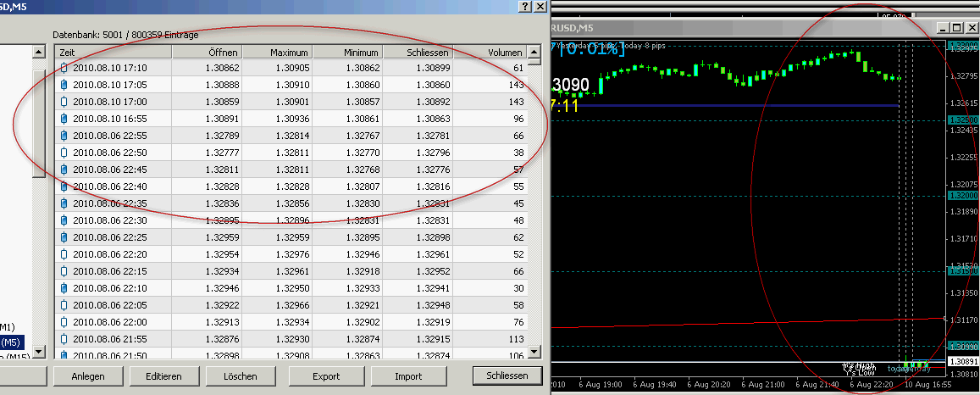
Task: Click candle icon of 2010.08.10 16:55 row
Action: point(64,119)
